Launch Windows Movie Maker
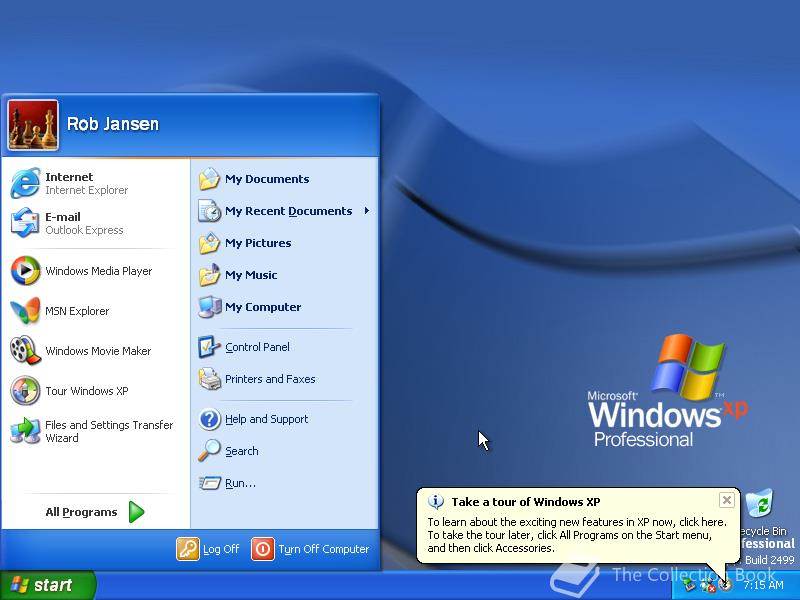 coord(94,351)
